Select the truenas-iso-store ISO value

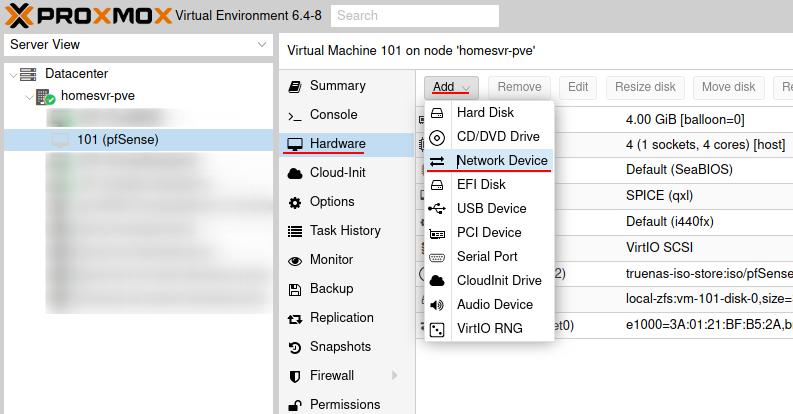709,273
